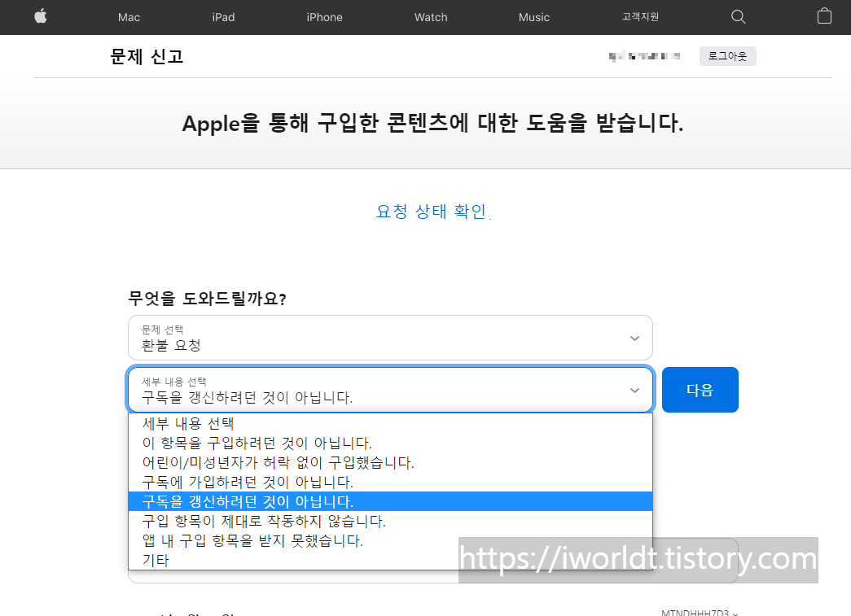Click the Apple logo in the navigation bar
This screenshot has height=616, width=851.
39,16
